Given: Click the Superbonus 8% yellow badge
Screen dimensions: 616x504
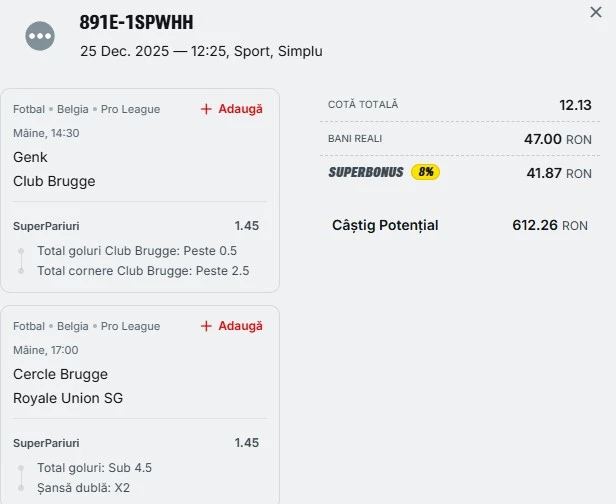Looking at the screenshot, I should (x=425, y=172).
